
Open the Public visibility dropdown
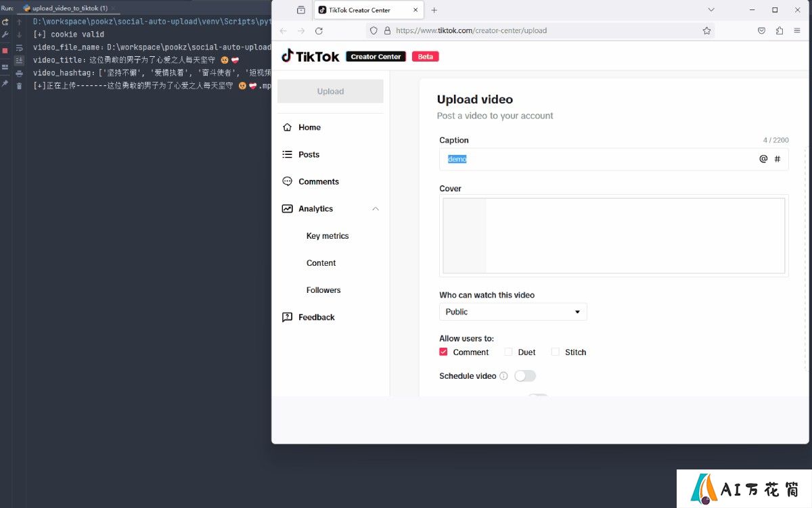tap(513, 312)
